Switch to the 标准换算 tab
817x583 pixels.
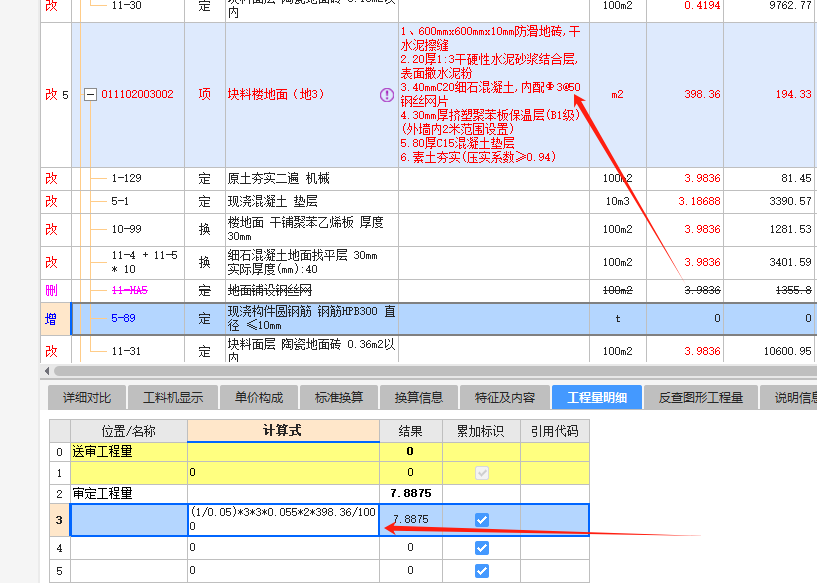(339, 398)
